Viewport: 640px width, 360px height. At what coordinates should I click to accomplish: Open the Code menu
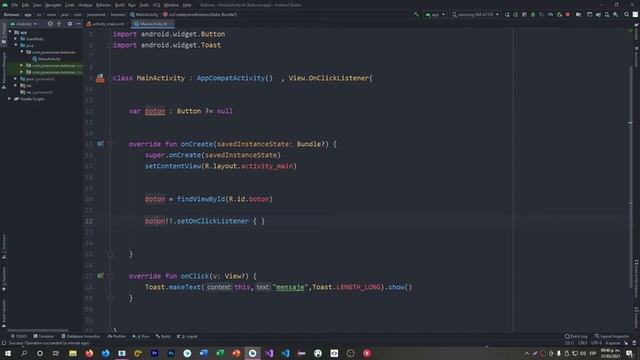[69, 5]
